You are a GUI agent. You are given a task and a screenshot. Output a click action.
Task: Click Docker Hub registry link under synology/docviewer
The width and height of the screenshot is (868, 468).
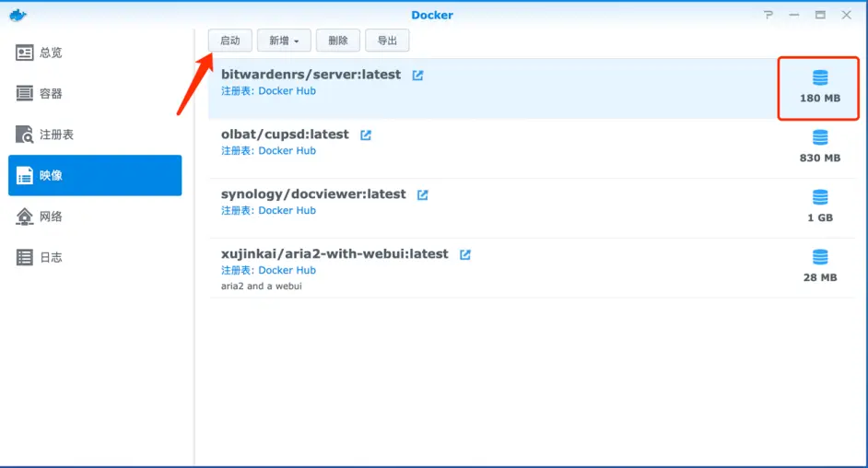(287, 211)
